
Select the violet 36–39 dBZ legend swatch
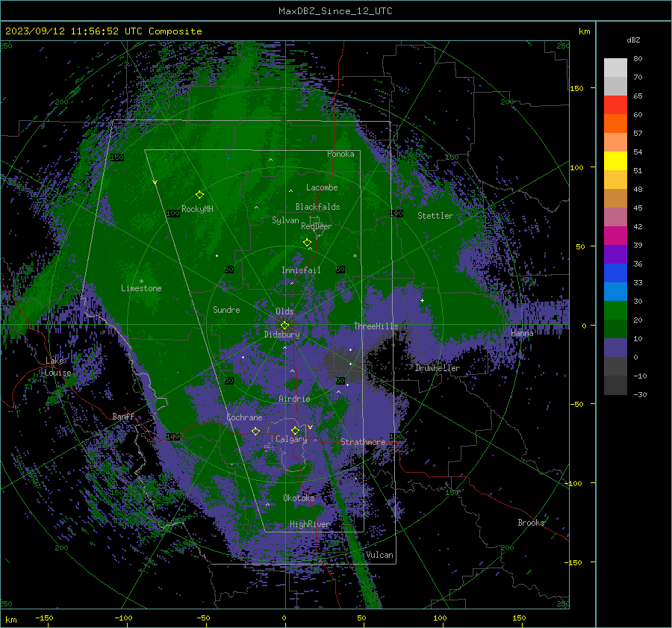tap(615, 255)
